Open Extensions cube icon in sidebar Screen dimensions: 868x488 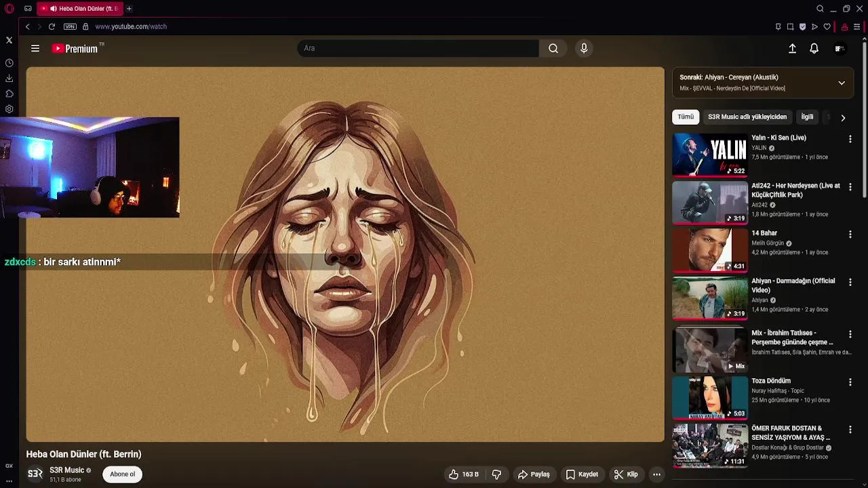coord(9,94)
